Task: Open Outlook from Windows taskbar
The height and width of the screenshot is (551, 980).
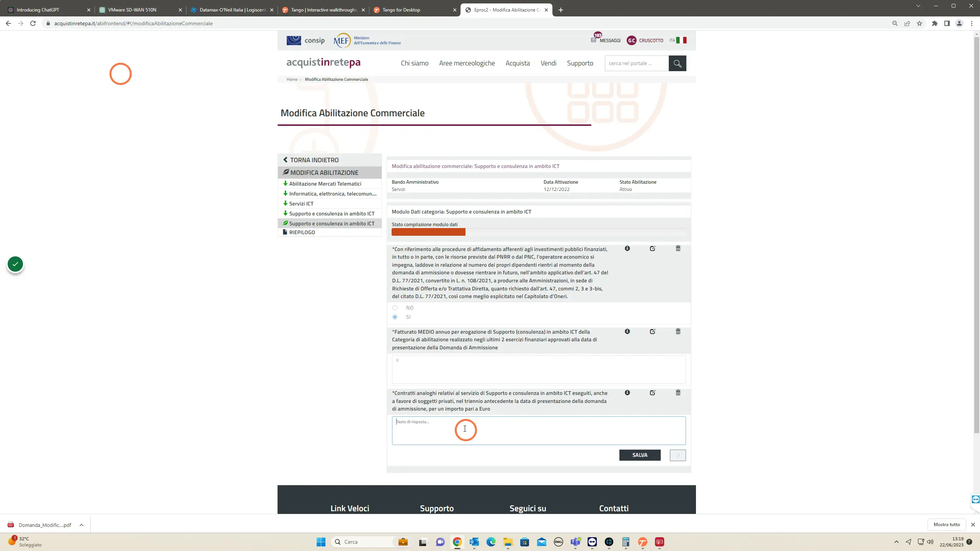Action: click(x=474, y=542)
